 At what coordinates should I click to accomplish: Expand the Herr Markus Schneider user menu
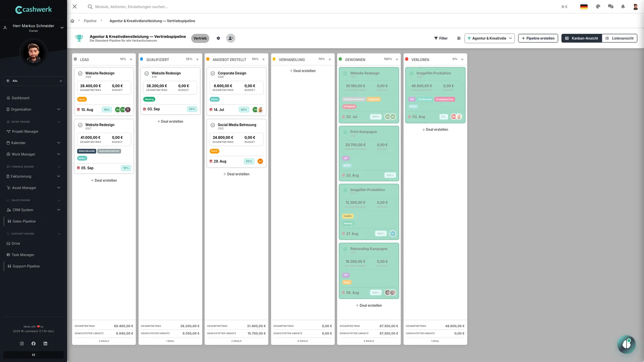(62, 28)
